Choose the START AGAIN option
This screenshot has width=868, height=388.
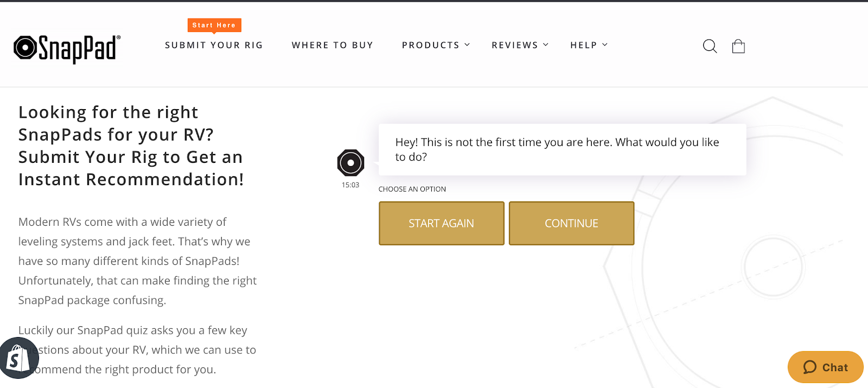(x=442, y=224)
